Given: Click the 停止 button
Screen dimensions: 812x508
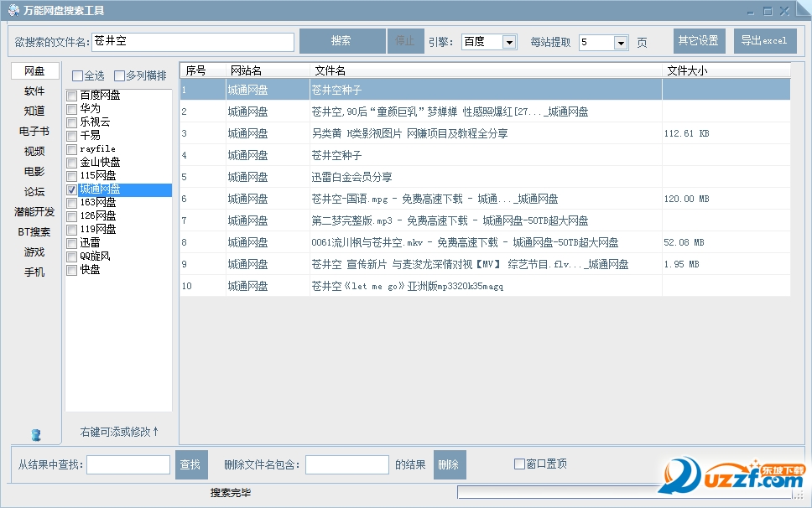Looking at the screenshot, I should [405, 41].
